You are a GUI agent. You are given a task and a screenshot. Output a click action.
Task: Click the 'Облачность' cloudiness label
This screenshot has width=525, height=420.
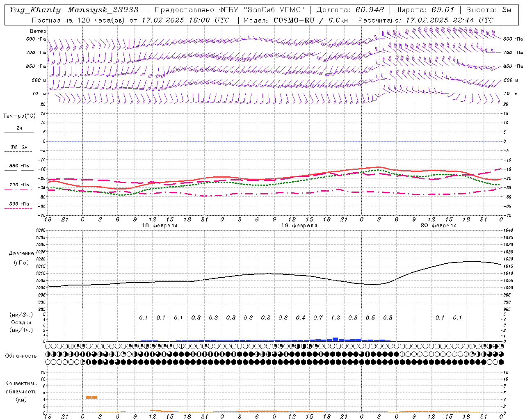point(21,356)
